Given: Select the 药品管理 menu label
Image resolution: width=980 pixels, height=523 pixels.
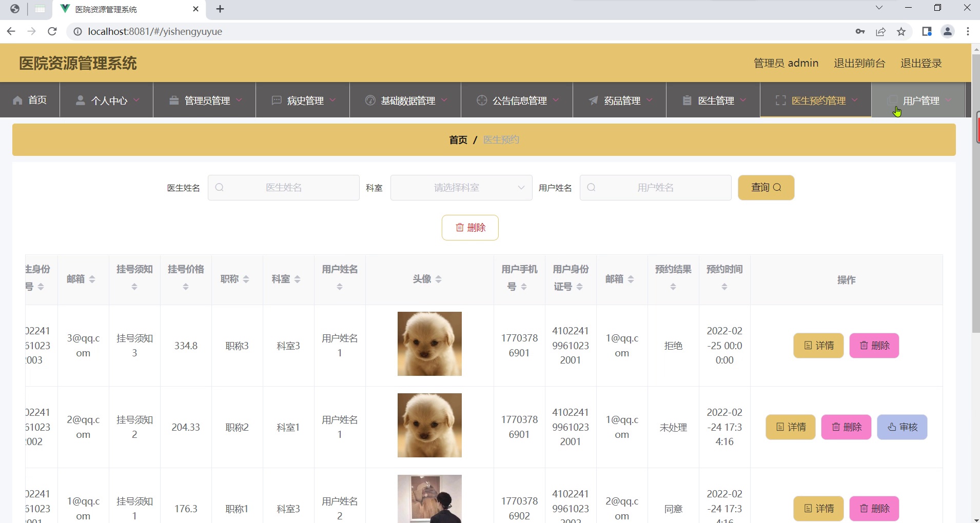Looking at the screenshot, I should click(x=622, y=100).
